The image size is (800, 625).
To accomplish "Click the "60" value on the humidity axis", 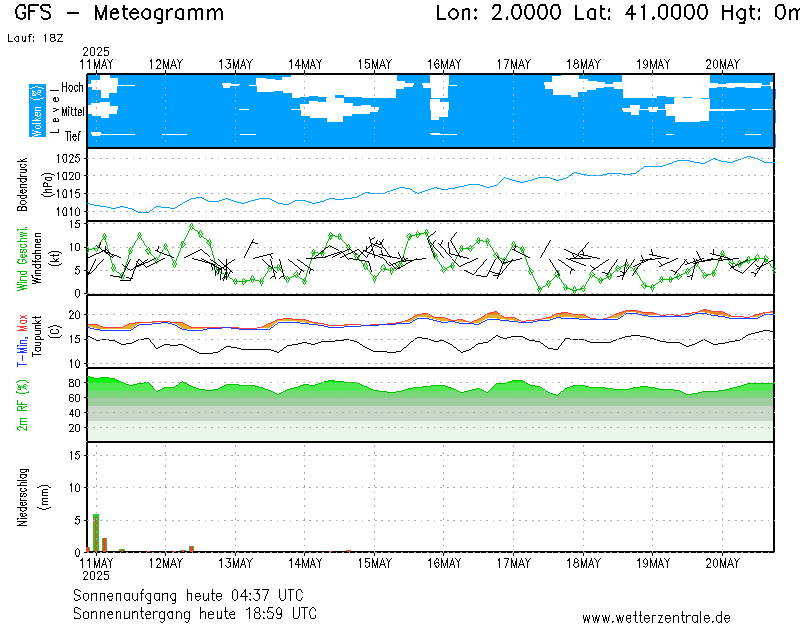I will click(74, 398).
